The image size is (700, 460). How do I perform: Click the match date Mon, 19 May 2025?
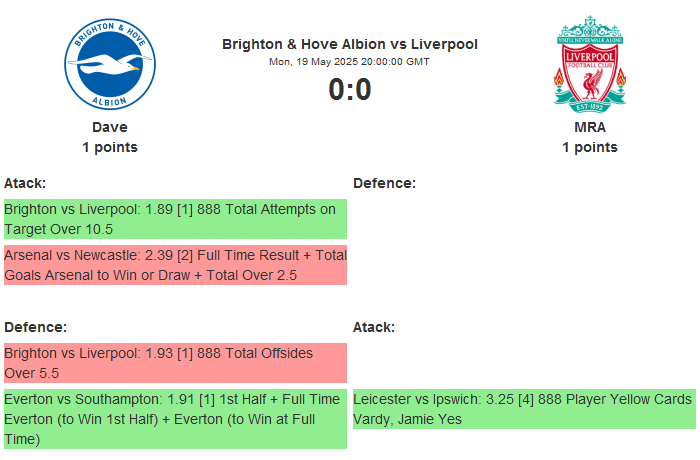point(350,61)
